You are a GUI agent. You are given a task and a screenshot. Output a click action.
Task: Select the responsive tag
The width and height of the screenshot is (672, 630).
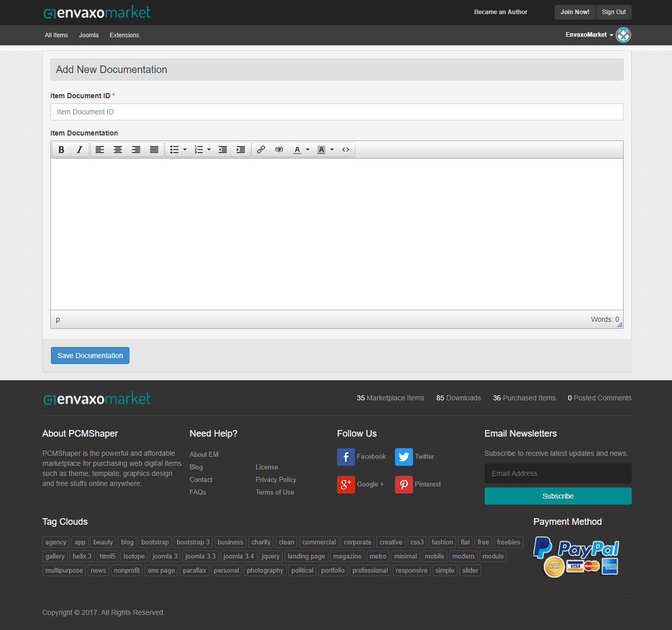click(412, 571)
